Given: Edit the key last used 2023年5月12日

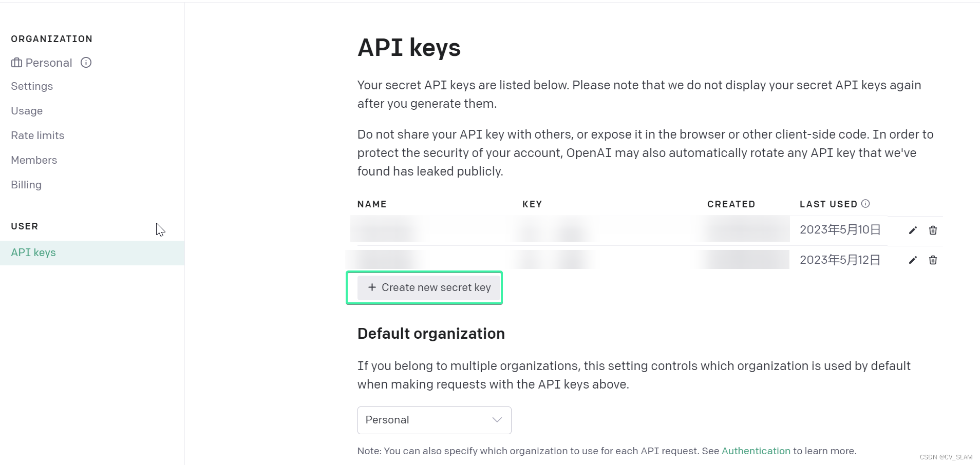Looking at the screenshot, I should 913,260.
